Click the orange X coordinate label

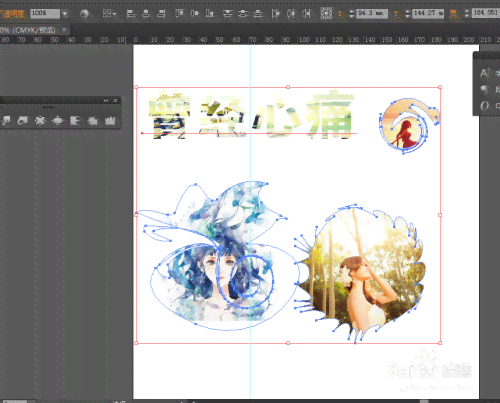(x=340, y=14)
